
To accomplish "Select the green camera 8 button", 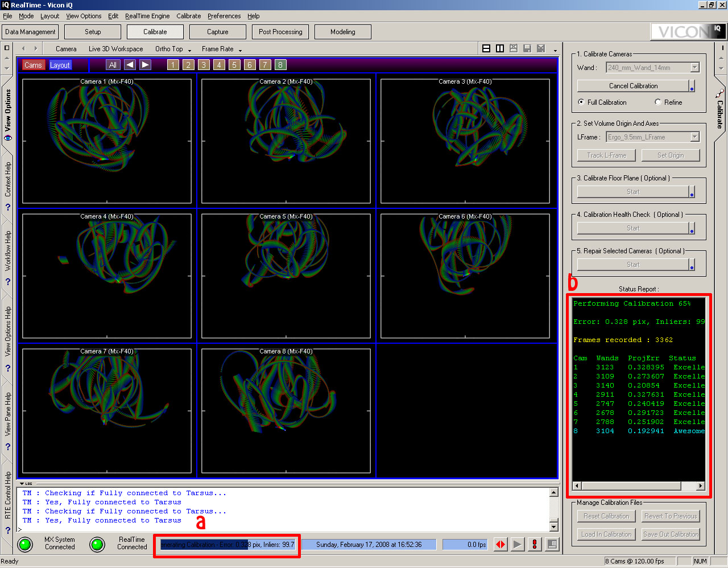I will coord(280,65).
